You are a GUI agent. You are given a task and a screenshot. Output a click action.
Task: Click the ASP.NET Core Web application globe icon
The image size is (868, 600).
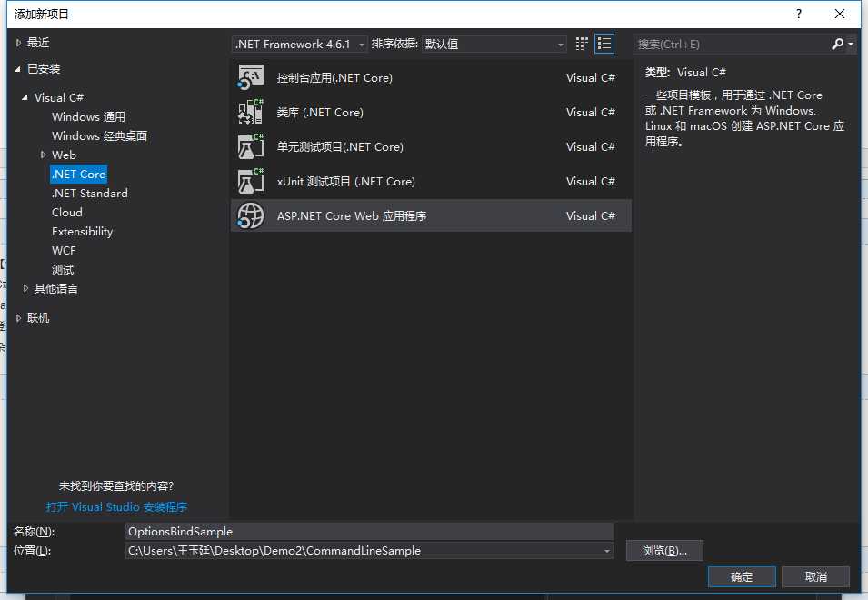click(250, 215)
